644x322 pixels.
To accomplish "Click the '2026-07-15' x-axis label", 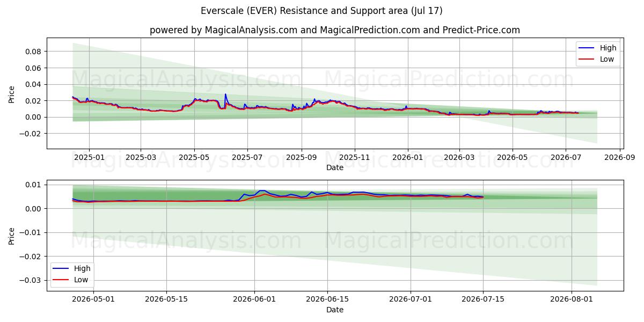I will pos(484,301).
